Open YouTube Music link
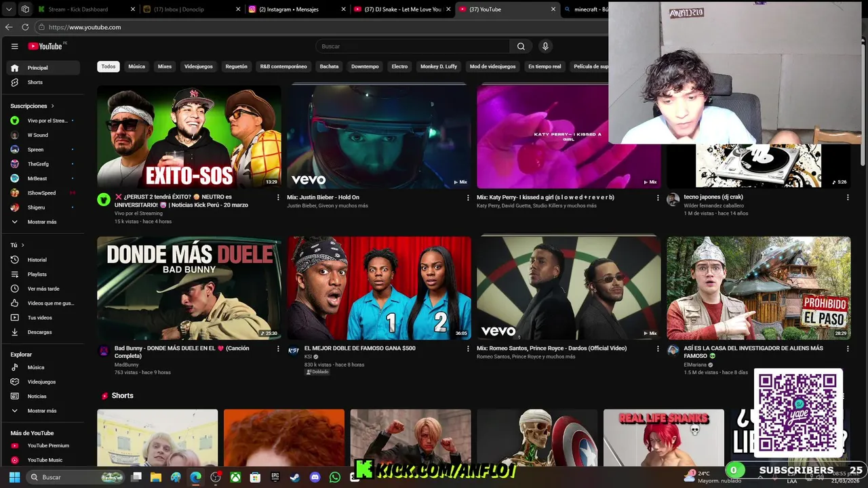The image size is (868, 488). point(43,460)
